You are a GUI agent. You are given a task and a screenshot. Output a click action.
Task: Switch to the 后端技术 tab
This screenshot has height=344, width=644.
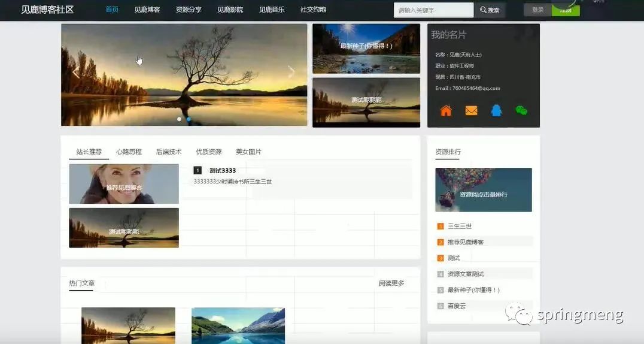coord(168,152)
